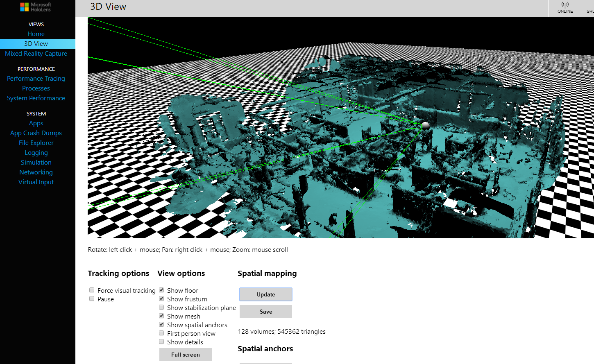The image size is (594, 364).
Task: Navigate to Apps page
Action: coord(36,123)
